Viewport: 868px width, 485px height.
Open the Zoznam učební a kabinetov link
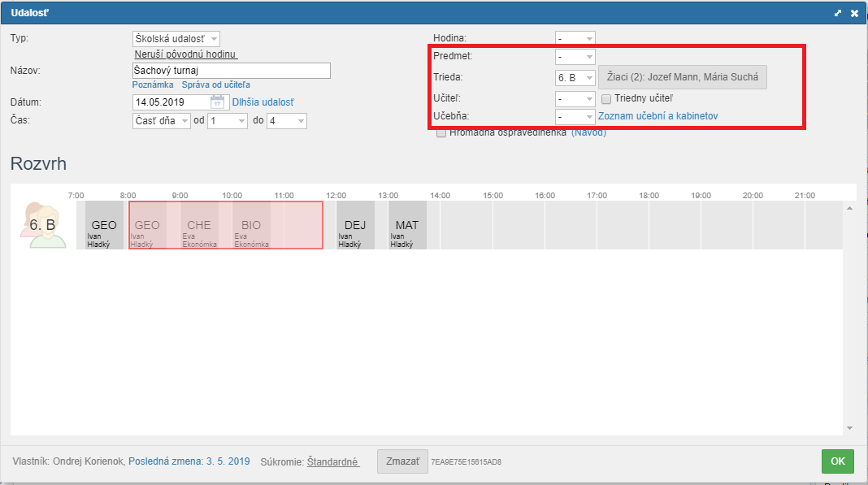point(658,116)
